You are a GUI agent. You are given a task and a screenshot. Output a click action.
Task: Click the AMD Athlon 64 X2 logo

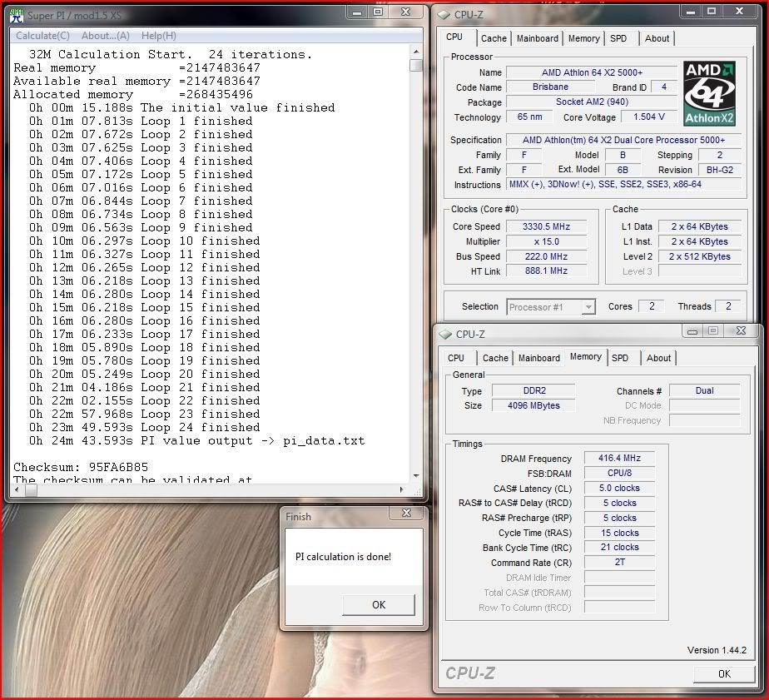click(710, 93)
